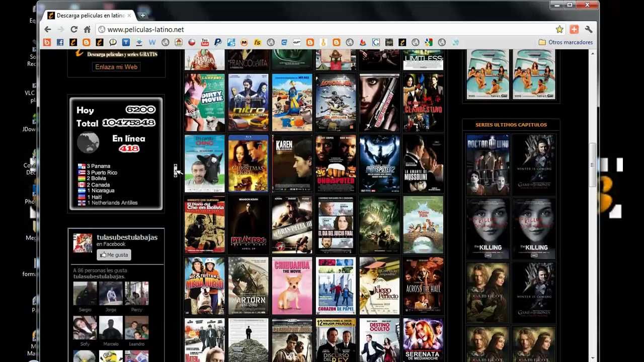Open the Nitro movie poster

point(248,102)
